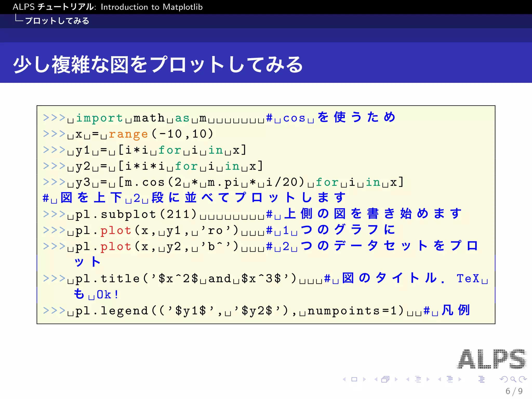Click the comment '# 上側の図を書き始めます'

click(364, 214)
